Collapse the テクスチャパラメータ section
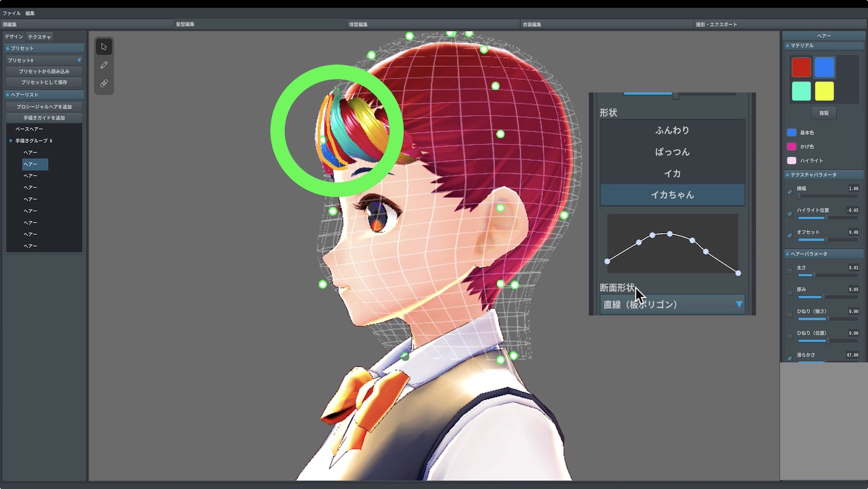 click(x=823, y=175)
